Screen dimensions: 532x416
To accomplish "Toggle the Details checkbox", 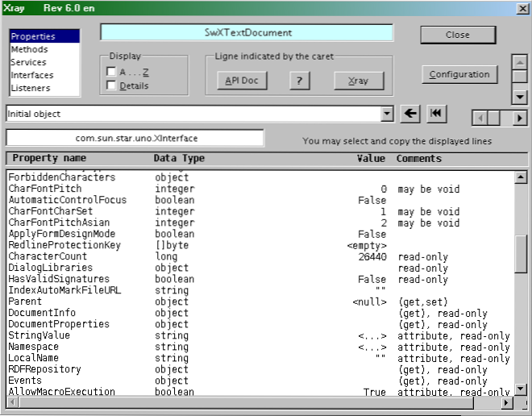I will click(111, 85).
